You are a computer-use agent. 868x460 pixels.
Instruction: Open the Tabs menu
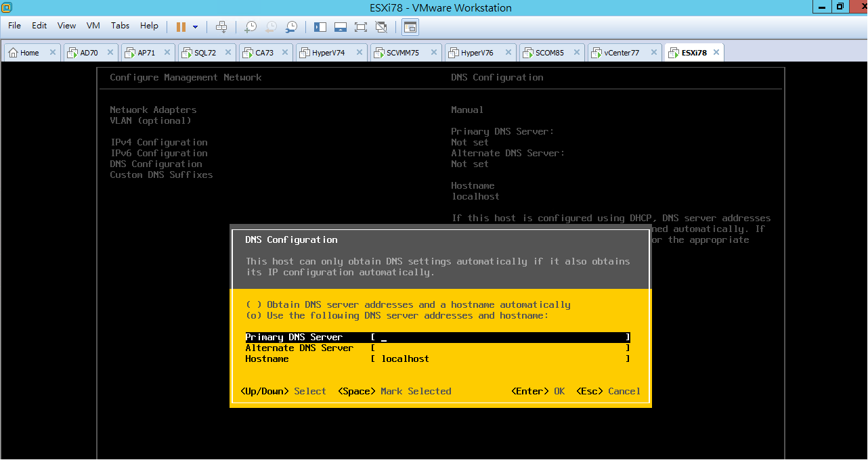(x=120, y=26)
